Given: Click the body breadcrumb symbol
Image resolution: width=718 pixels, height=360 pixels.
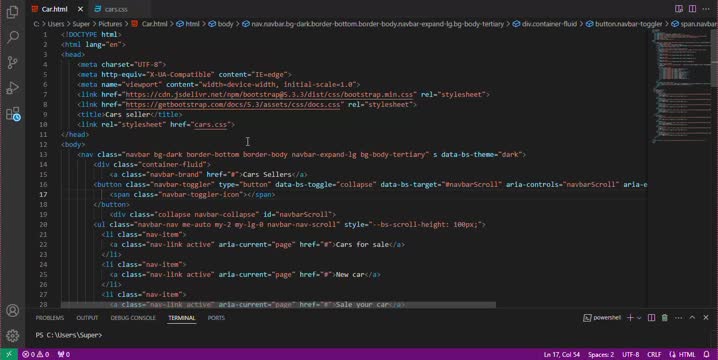Looking at the screenshot, I should pos(221,24).
